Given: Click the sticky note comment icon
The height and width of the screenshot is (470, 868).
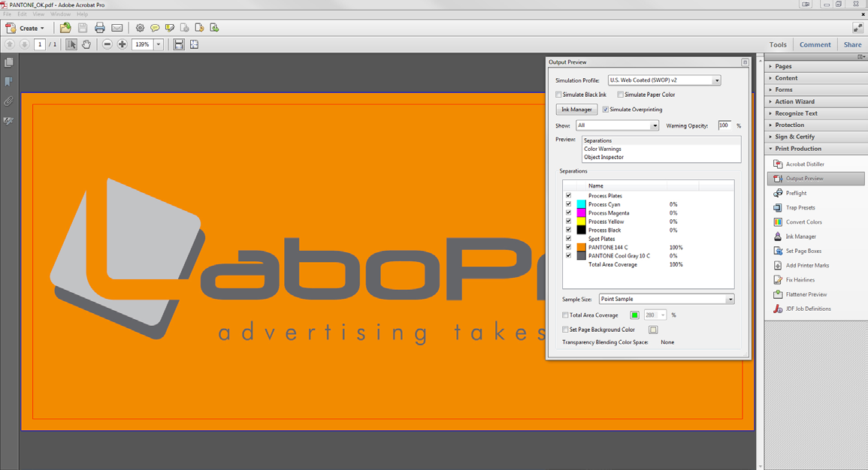Looking at the screenshot, I should 155,28.
